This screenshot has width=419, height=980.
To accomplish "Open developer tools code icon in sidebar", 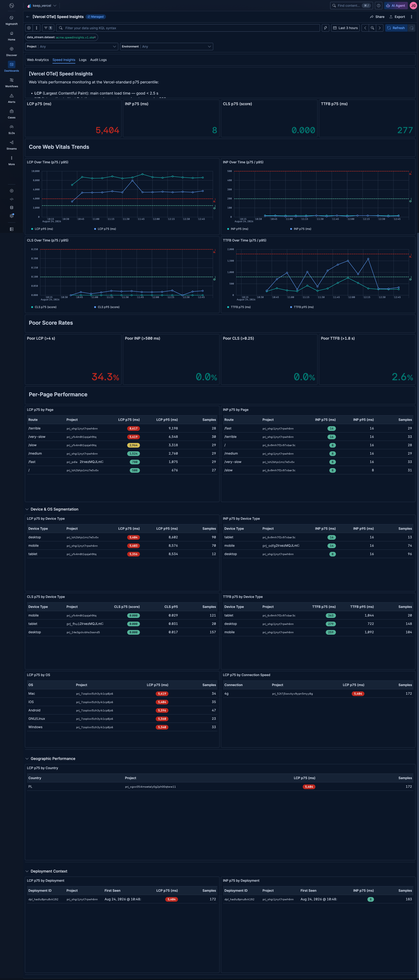I will point(11,199).
